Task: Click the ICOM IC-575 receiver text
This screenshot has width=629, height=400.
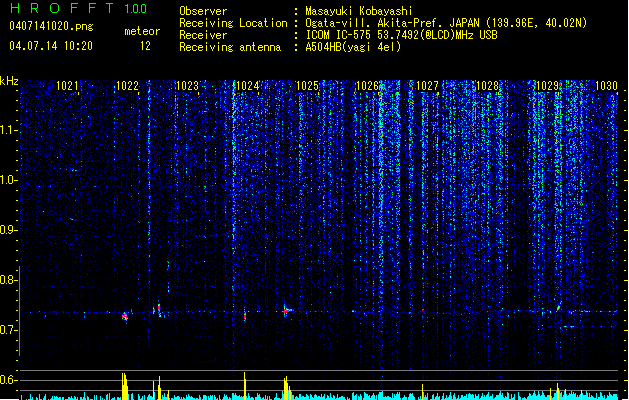Action: click(401, 35)
